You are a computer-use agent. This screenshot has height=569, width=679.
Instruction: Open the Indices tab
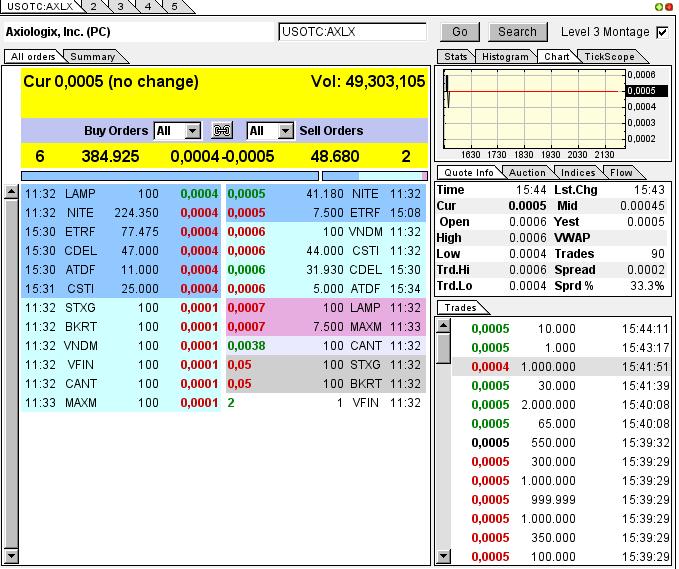point(578,172)
